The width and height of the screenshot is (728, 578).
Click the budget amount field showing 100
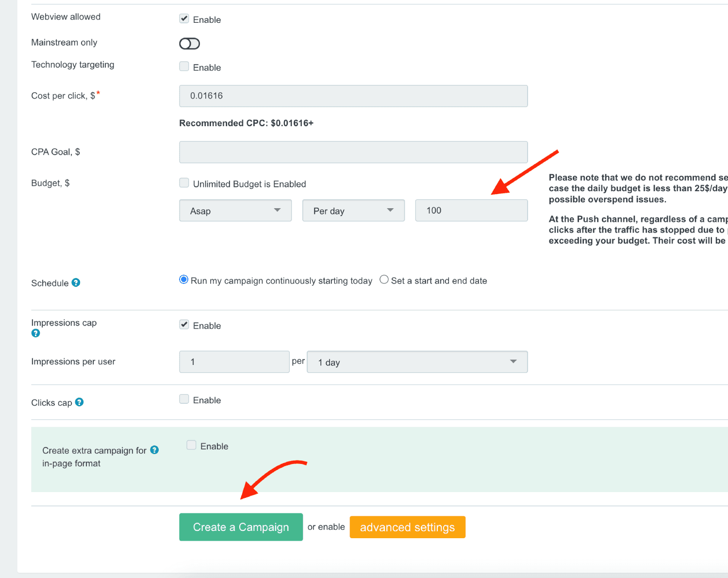point(471,211)
